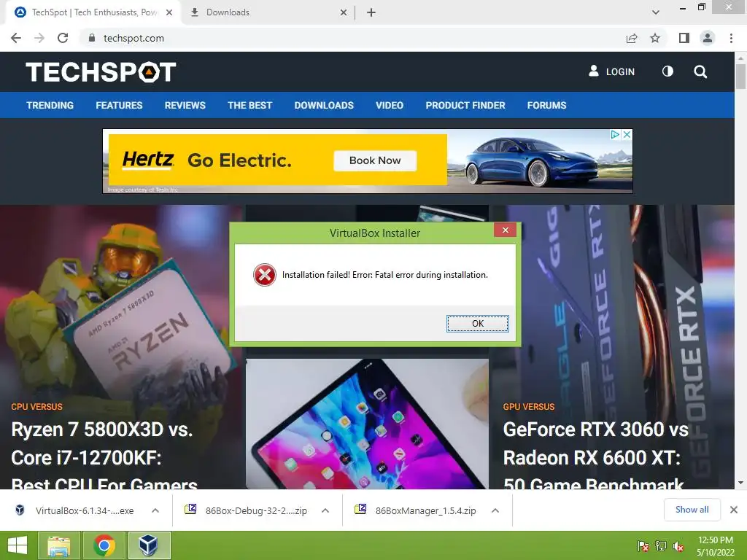Switch to the Downloads browser tab
This screenshot has height=560, width=747.
pos(267,12)
